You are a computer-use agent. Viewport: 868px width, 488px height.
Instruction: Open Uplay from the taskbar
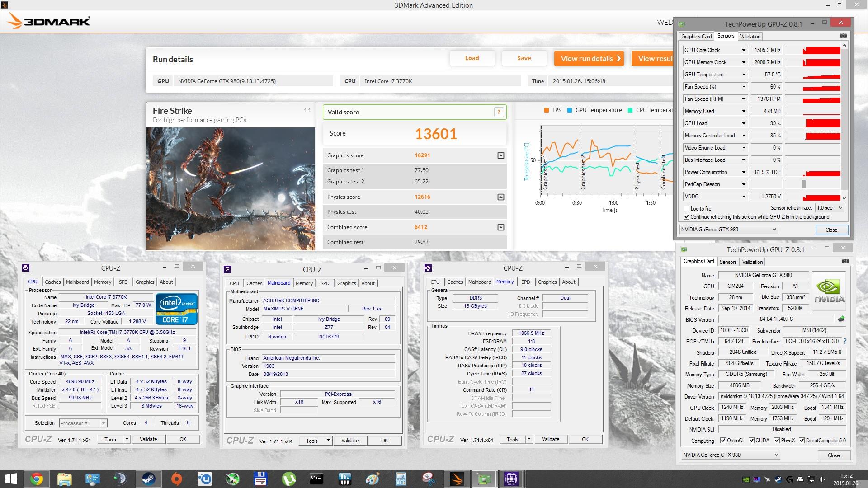click(x=205, y=479)
